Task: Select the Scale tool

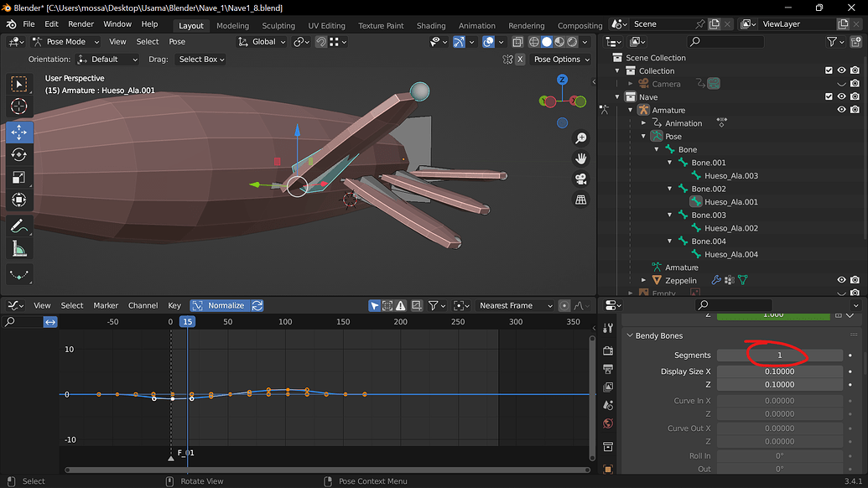Action: (18, 177)
